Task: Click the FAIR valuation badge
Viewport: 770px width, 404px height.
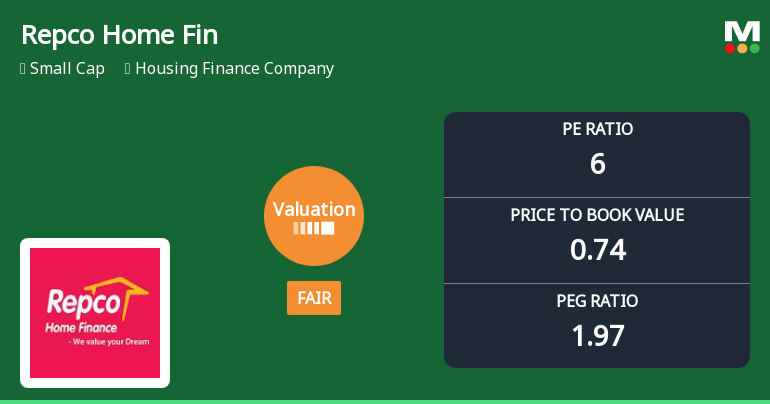Action: [x=314, y=298]
